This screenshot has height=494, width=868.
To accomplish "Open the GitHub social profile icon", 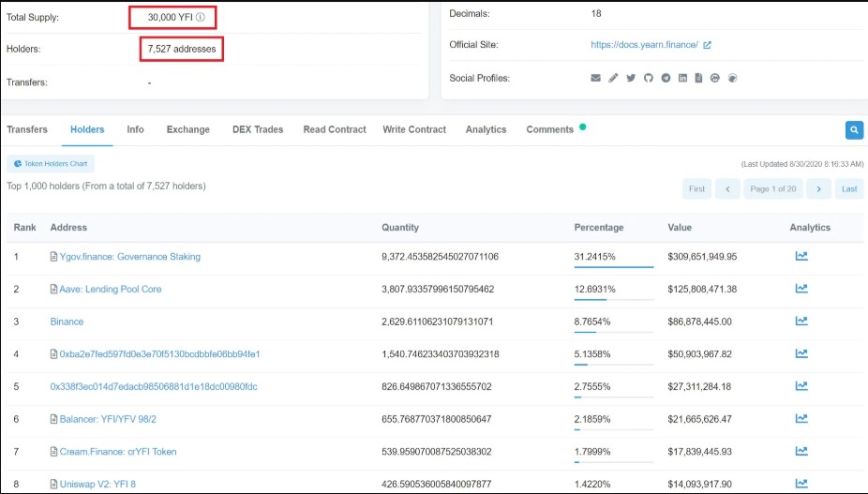I will [649, 78].
